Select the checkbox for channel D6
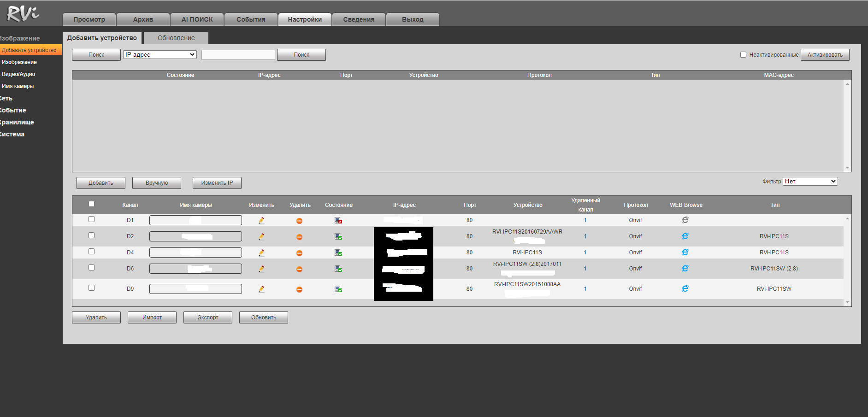This screenshot has width=868, height=417. click(91, 268)
